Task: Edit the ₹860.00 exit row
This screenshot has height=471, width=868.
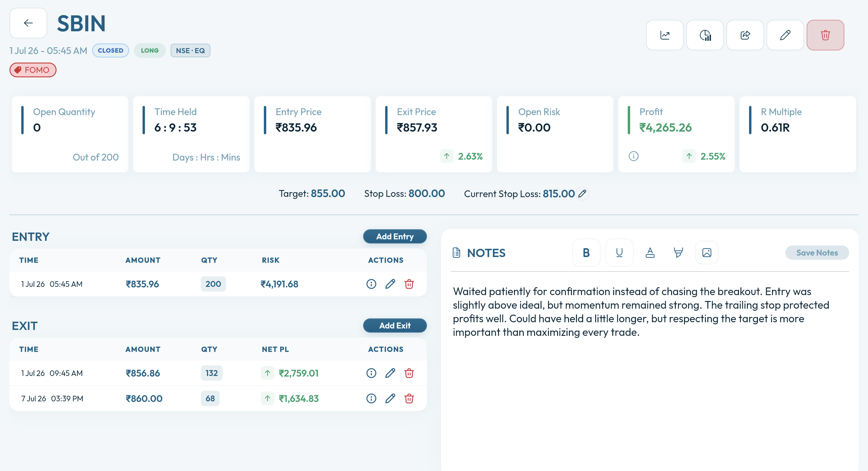Action: coord(390,399)
